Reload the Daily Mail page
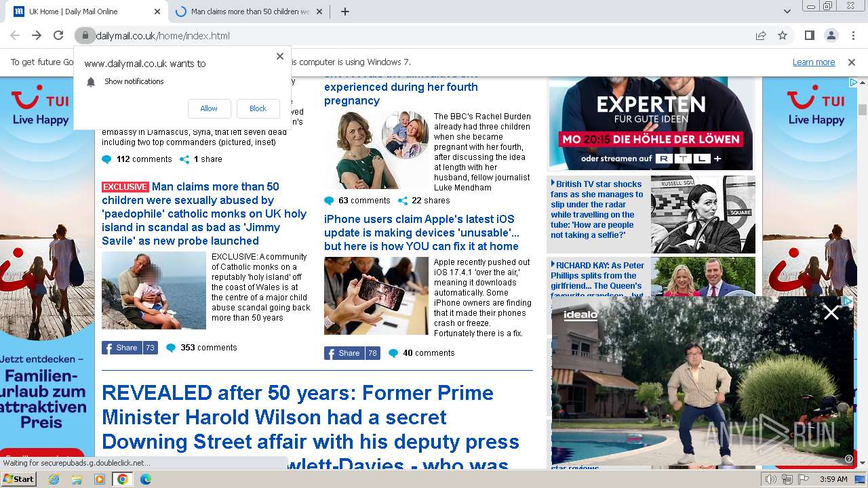This screenshot has width=868, height=488. 58,35
